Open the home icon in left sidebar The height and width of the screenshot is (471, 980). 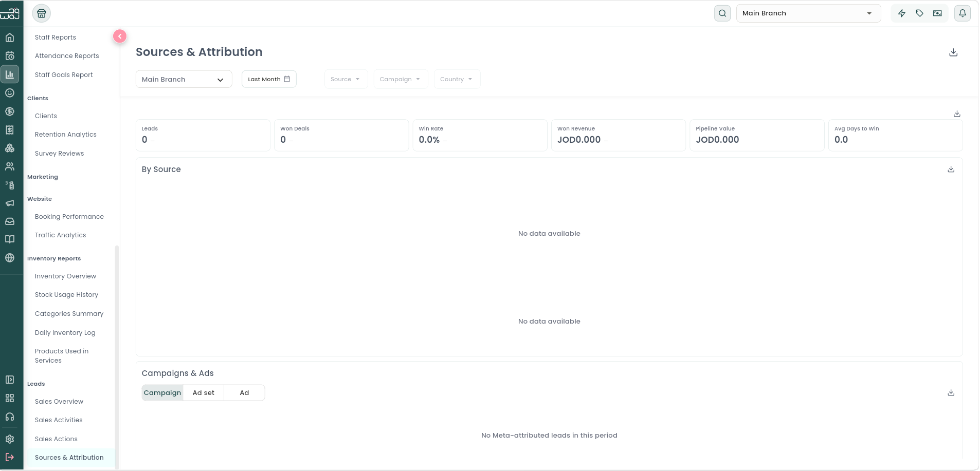tap(10, 37)
